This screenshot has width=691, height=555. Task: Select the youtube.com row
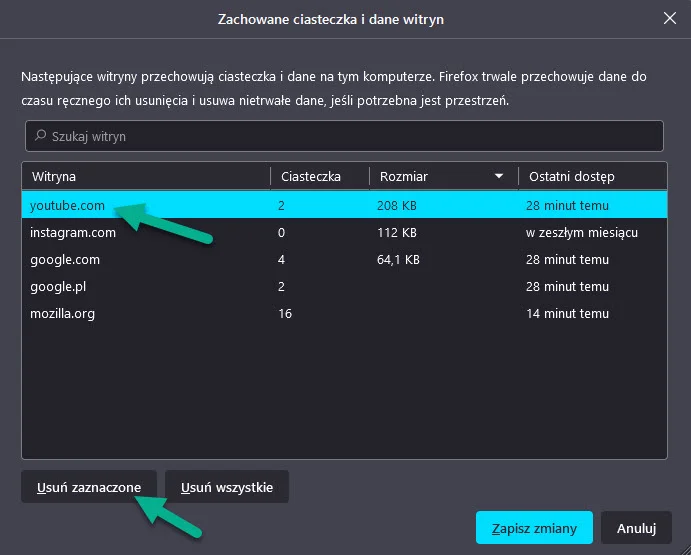coord(344,205)
